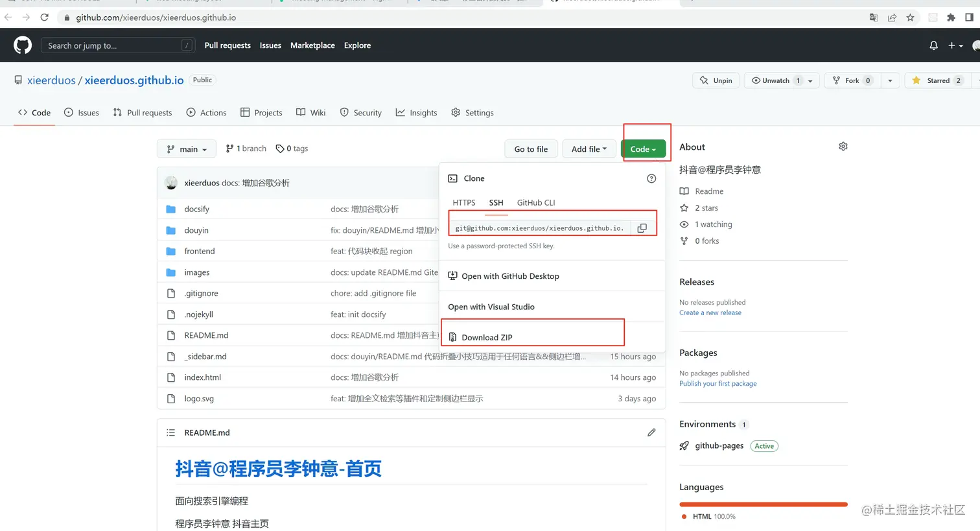980x531 pixels.
Task: Open the notifications bell
Action: 933,45
